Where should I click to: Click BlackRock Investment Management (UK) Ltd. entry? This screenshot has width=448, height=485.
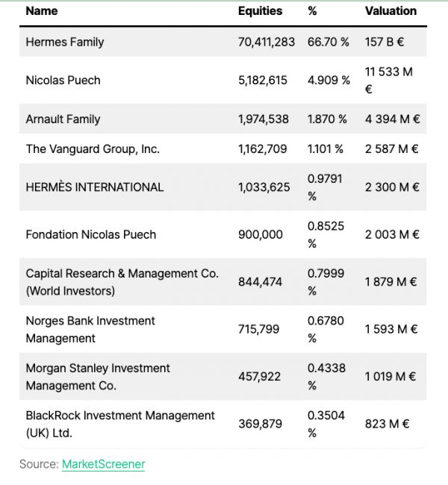coord(120,424)
